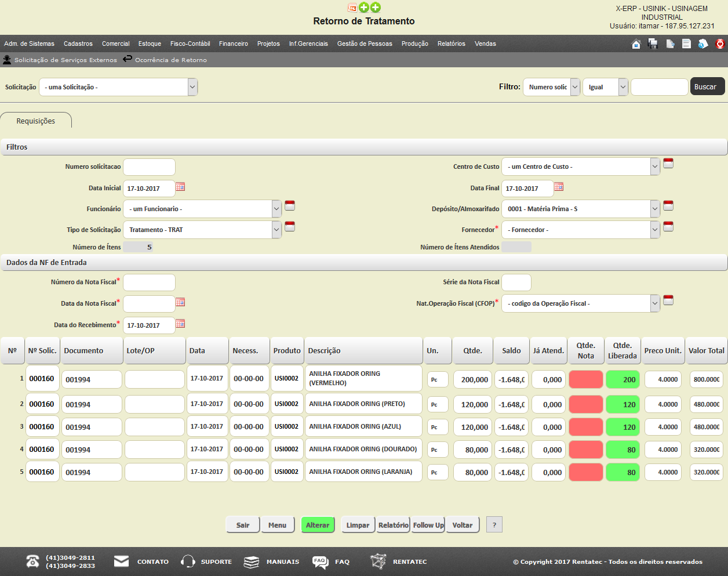Open the calendar picker for Data do Recebimento
The width and height of the screenshot is (728, 576).
[x=180, y=324]
